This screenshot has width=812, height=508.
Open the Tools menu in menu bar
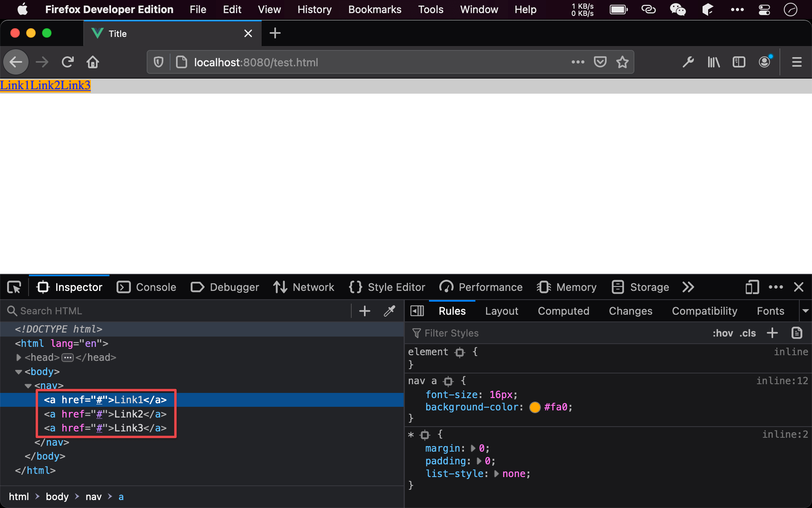(x=431, y=10)
